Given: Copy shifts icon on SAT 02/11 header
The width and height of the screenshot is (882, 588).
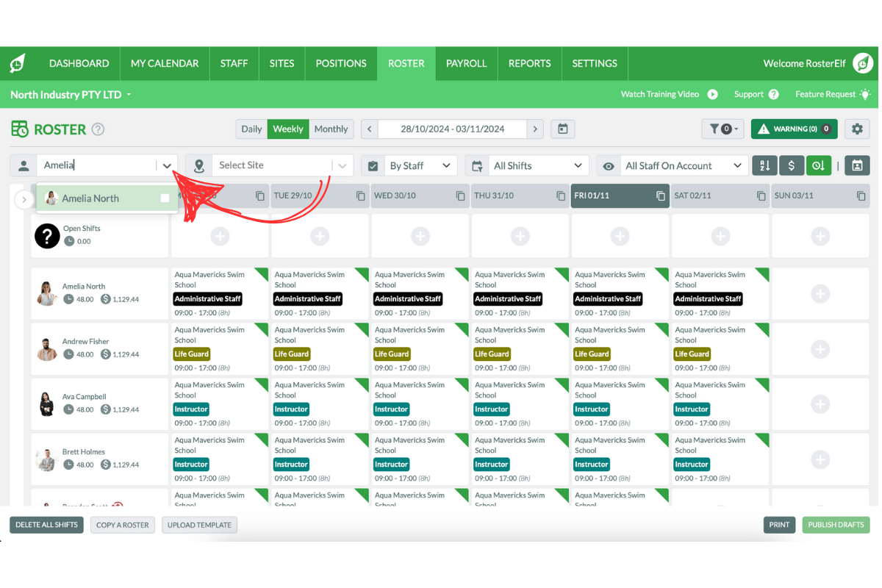Looking at the screenshot, I should 761,196.
